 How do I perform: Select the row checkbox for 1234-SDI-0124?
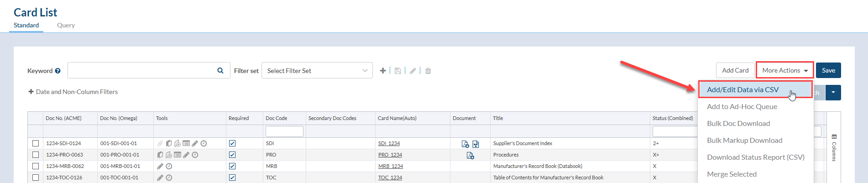(36, 143)
